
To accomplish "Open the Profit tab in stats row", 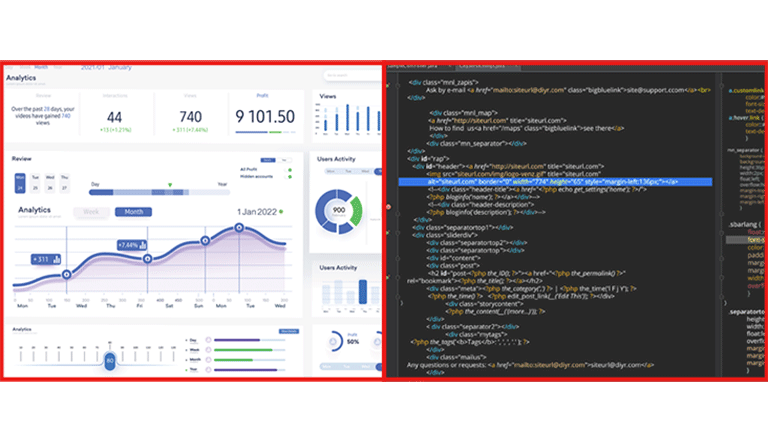I will [263, 96].
